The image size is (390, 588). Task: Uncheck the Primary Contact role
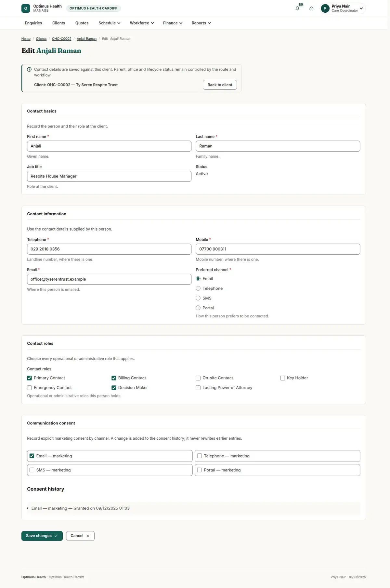pos(30,378)
